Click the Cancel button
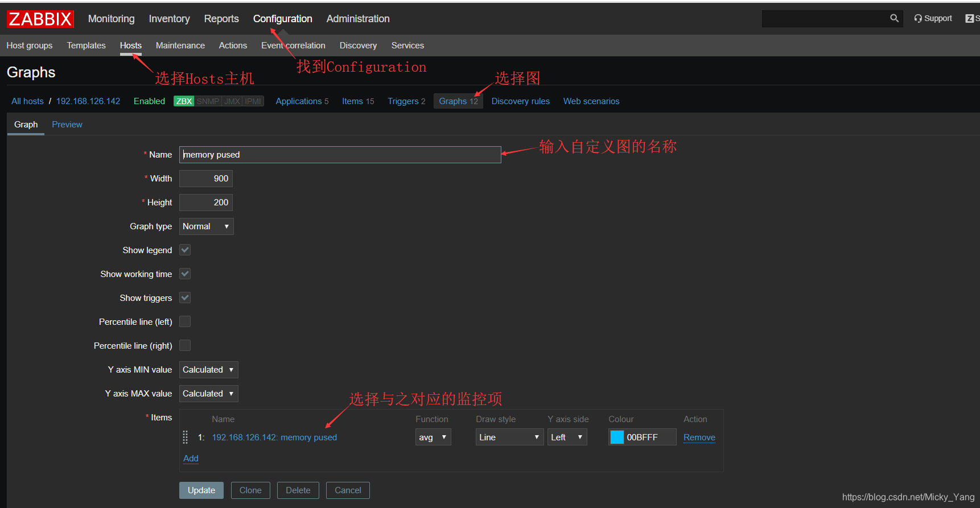Viewport: 980px width, 508px height. (x=348, y=490)
